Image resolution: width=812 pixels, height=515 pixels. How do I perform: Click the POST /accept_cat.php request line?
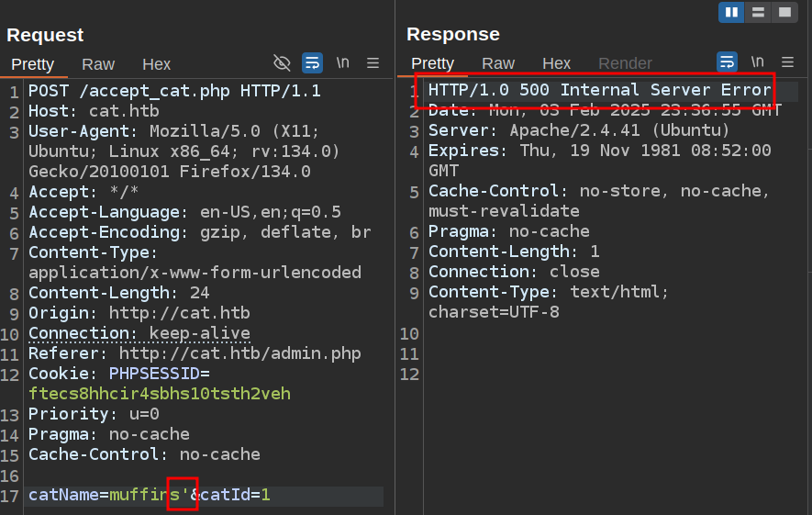pos(174,91)
